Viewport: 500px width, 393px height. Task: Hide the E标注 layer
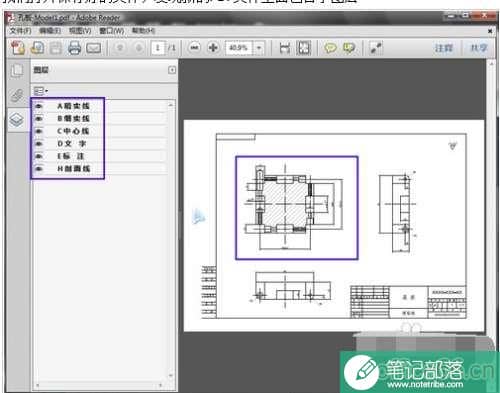(x=39, y=156)
